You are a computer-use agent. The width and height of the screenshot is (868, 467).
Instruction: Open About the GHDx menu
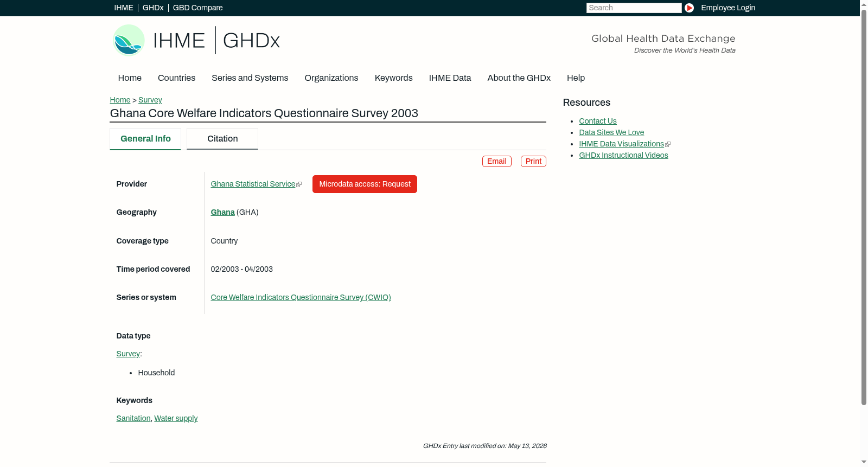[519, 78]
